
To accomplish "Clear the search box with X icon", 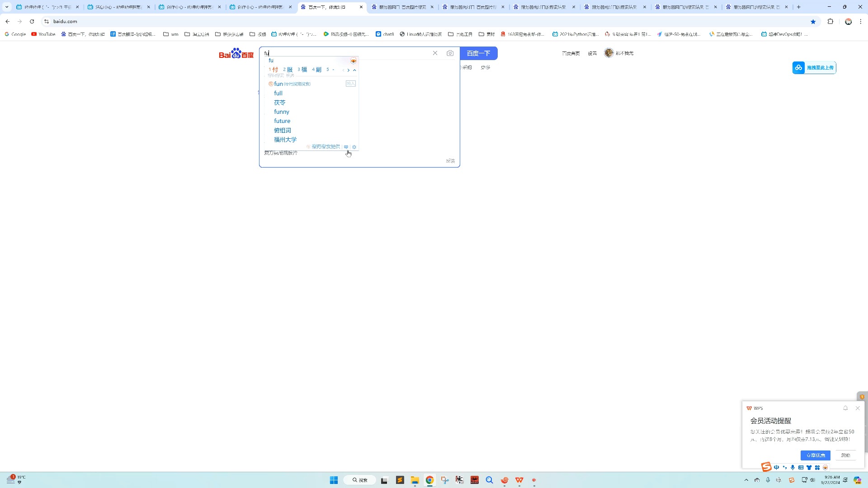I will click(435, 53).
